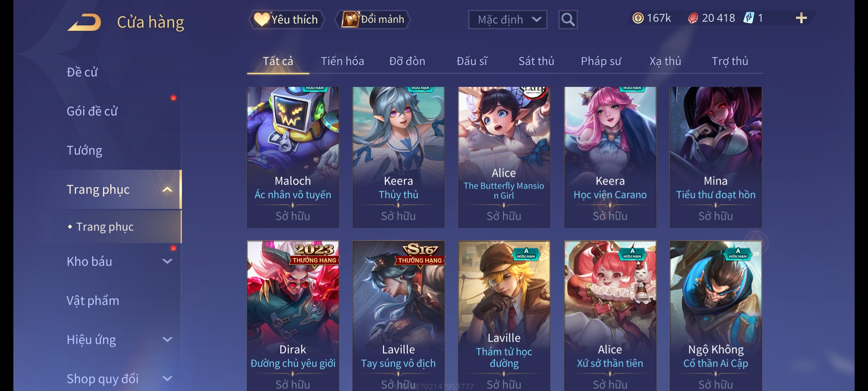868x391 pixels.
Task: Tap the blue ticket currency icon
Action: (x=749, y=18)
